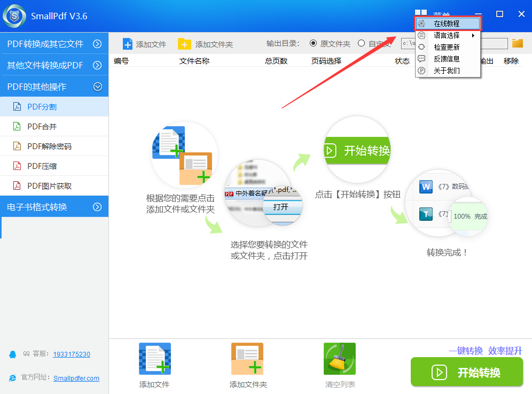The width and height of the screenshot is (532, 394).
Task: Click the bottom Add Folder icon
Action: click(247, 359)
